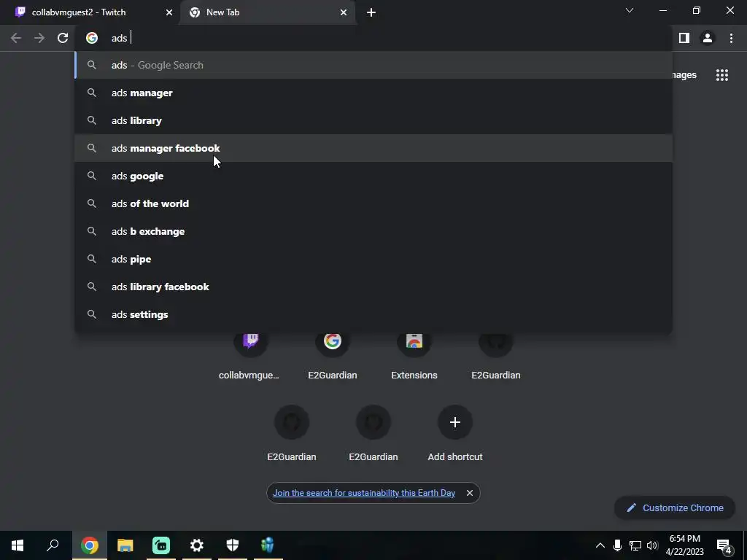Open the notification center icon

tap(724, 545)
